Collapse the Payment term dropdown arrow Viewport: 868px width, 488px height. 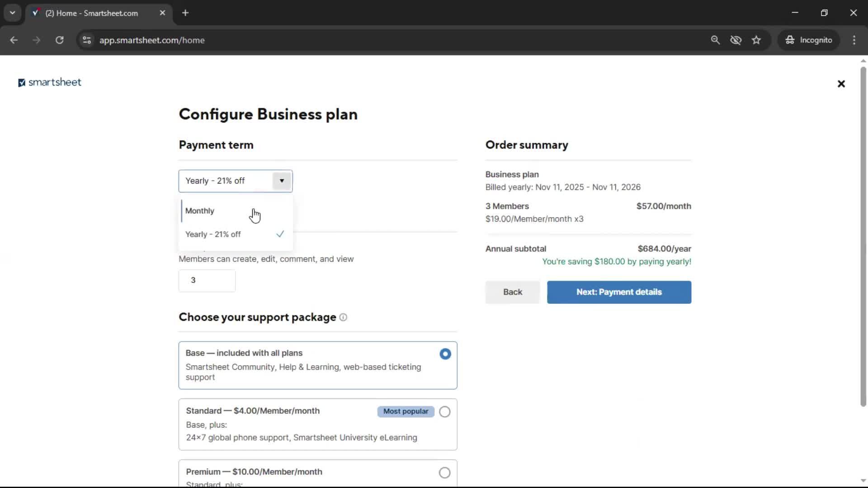(282, 181)
